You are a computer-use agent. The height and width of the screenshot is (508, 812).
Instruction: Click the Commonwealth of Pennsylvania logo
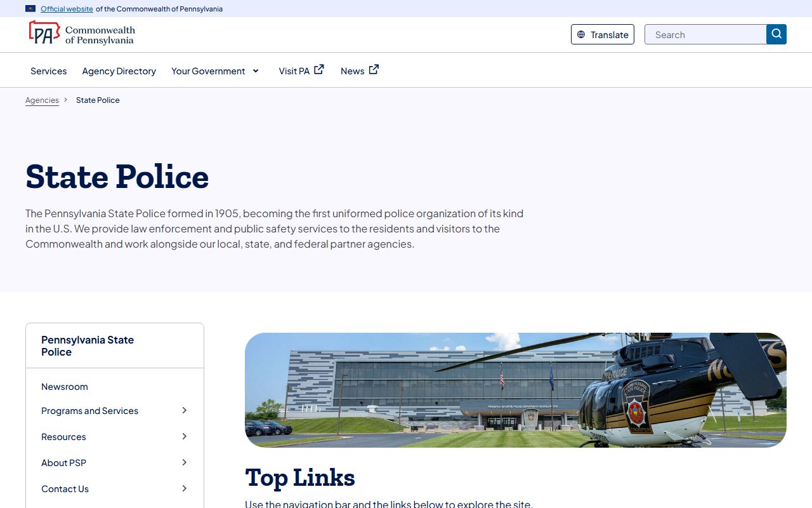click(x=82, y=34)
